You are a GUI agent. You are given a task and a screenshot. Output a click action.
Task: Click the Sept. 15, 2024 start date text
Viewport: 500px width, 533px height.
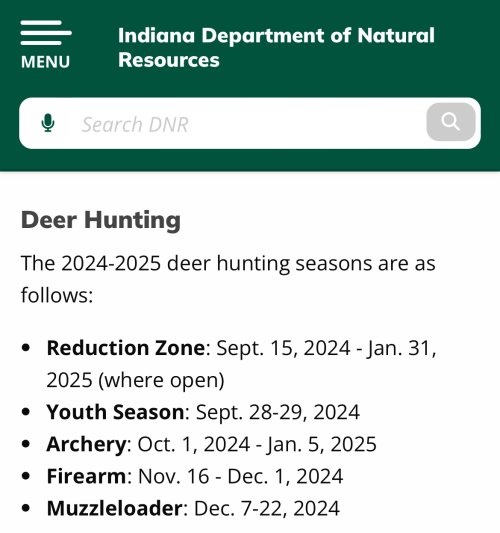point(283,348)
